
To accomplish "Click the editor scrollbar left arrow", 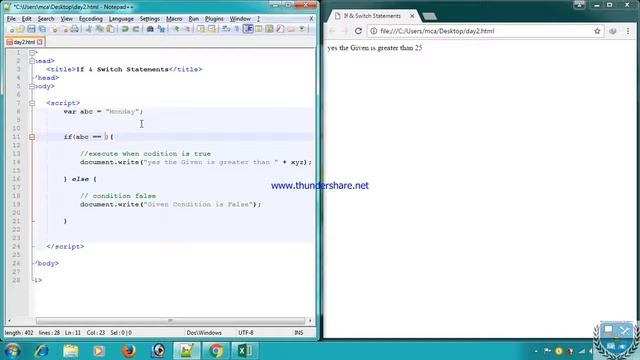I will point(10,321).
